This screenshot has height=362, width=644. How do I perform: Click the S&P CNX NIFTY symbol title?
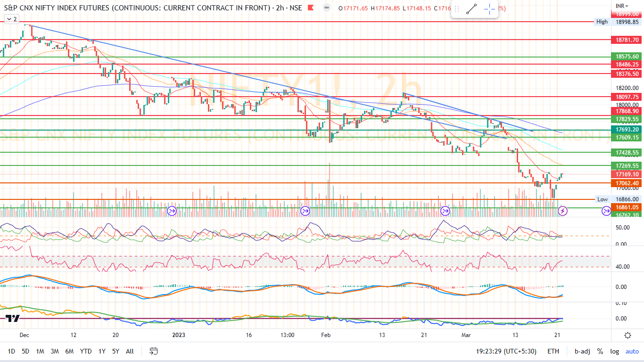138,8
